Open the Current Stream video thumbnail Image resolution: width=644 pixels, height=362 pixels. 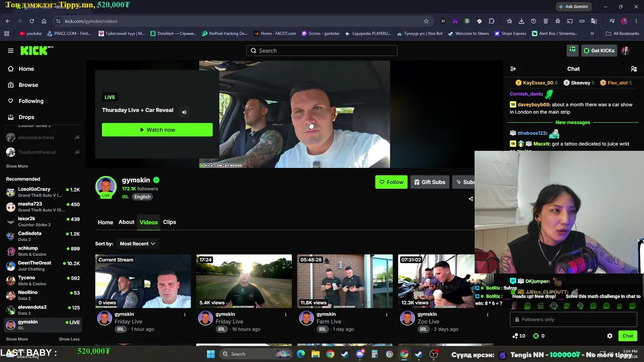pos(143,281)
